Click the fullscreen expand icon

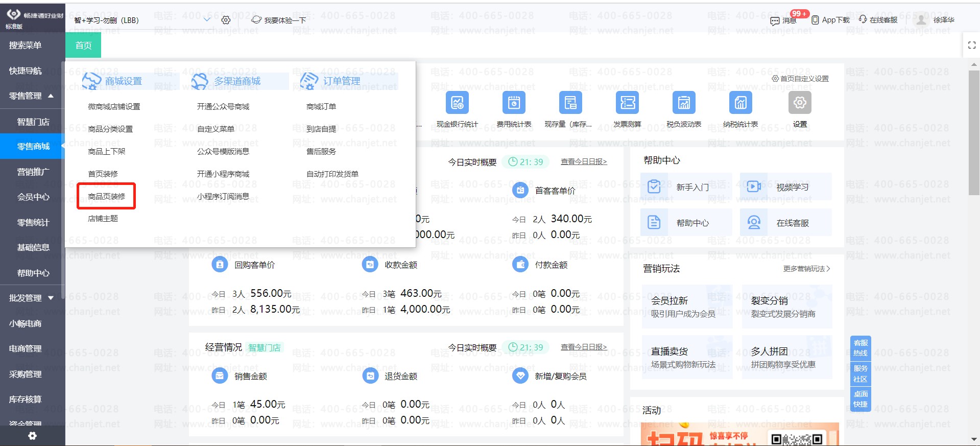click(x=971, y=45)
